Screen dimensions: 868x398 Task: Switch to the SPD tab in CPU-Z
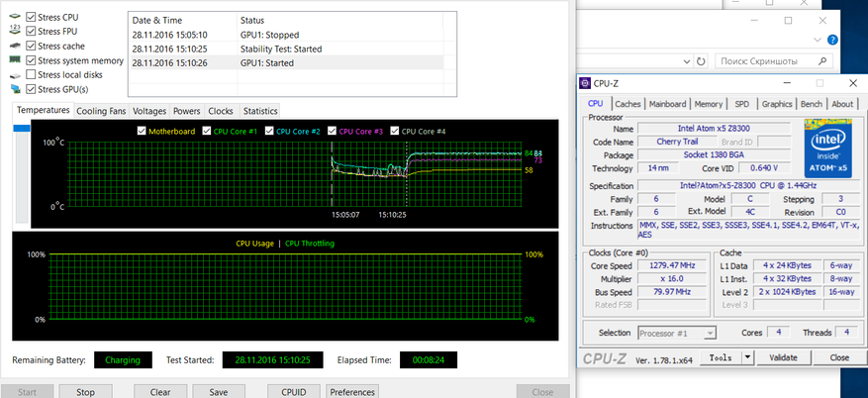click(x=741, y=104)
